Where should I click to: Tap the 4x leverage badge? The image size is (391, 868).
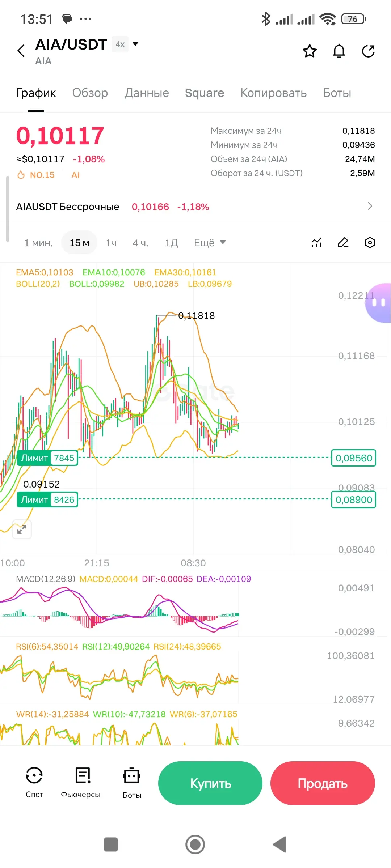pos(120,44)
